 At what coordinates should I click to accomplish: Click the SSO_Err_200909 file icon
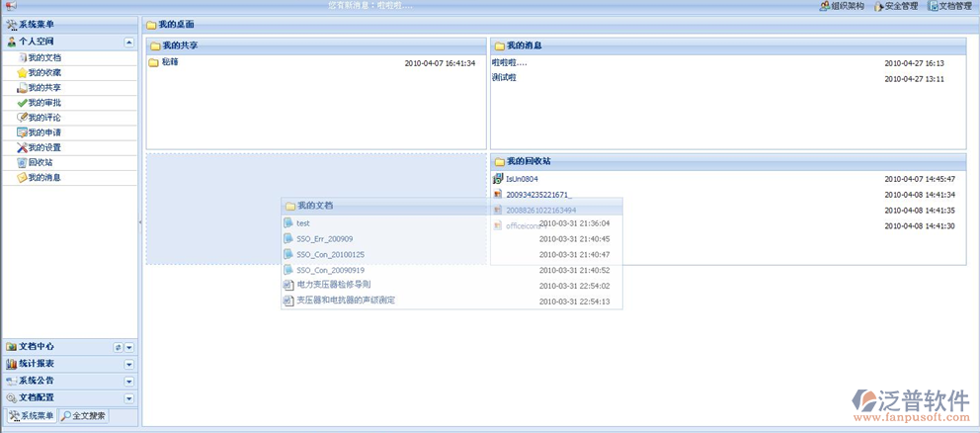288,239
